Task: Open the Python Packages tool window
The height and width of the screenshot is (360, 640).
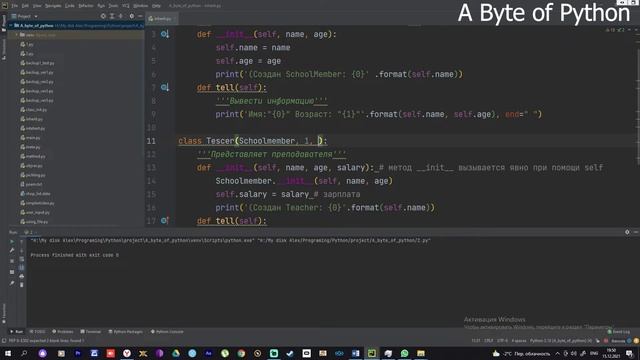Action: (126, 331)
